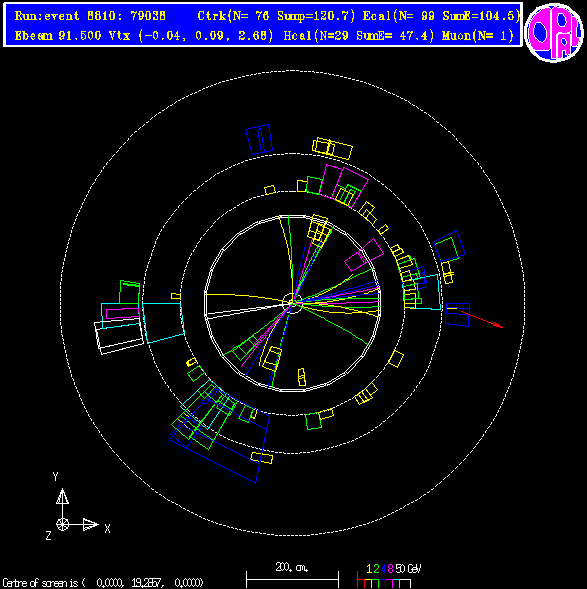Click the Muon(N= 1) header entry
The width and height of the screenshot is (587, 589).
[478, 36]
